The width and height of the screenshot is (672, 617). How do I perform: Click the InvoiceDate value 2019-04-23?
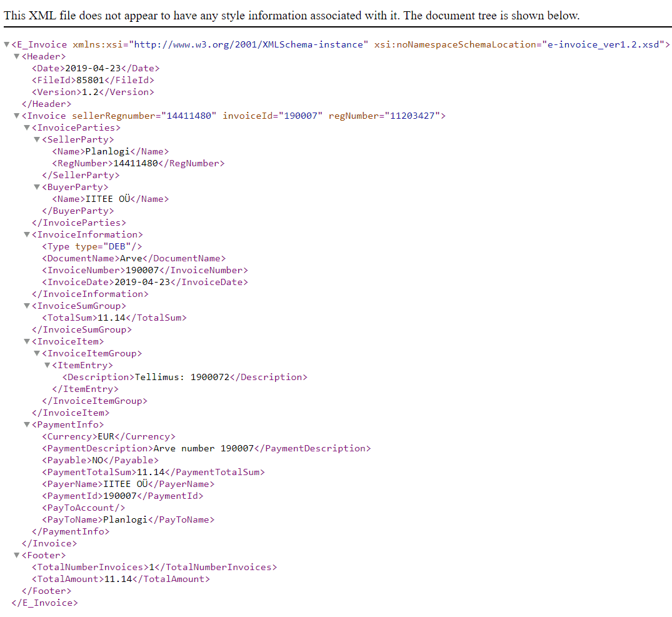pyautogui.click(x=143, y=283)
